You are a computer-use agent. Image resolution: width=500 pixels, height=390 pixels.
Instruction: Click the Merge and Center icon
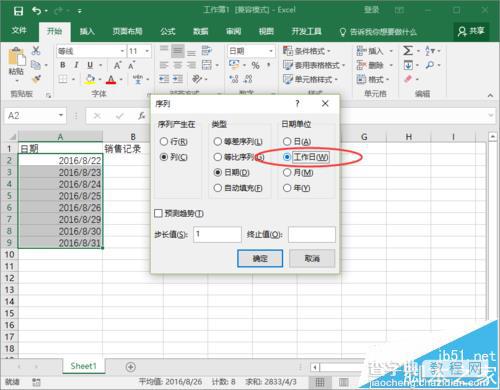tap(207, 65)
